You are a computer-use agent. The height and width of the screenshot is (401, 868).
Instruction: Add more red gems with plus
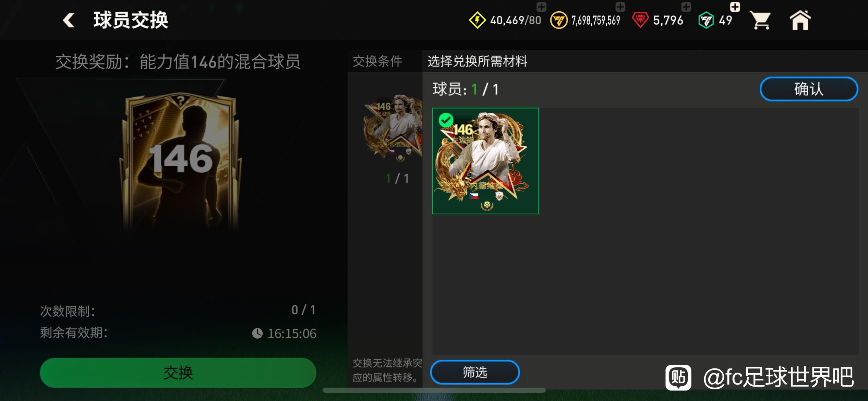pos(686,7)
